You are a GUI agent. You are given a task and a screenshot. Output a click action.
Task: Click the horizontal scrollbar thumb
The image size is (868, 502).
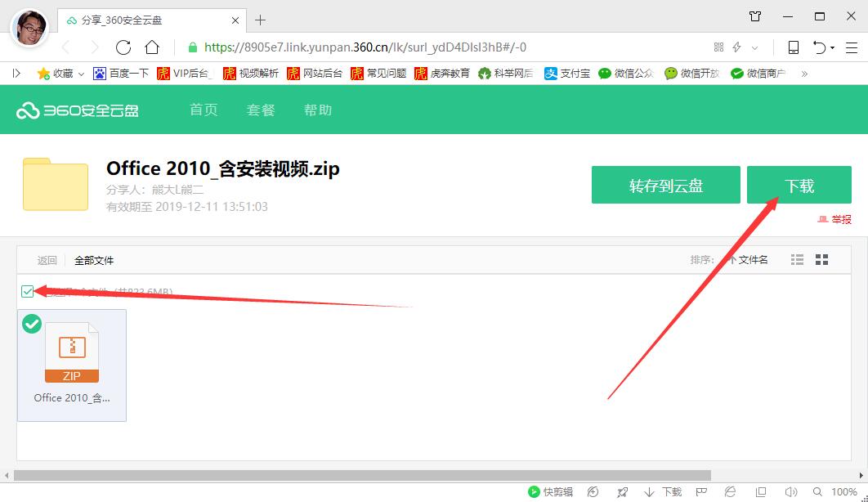coord(362,476)
